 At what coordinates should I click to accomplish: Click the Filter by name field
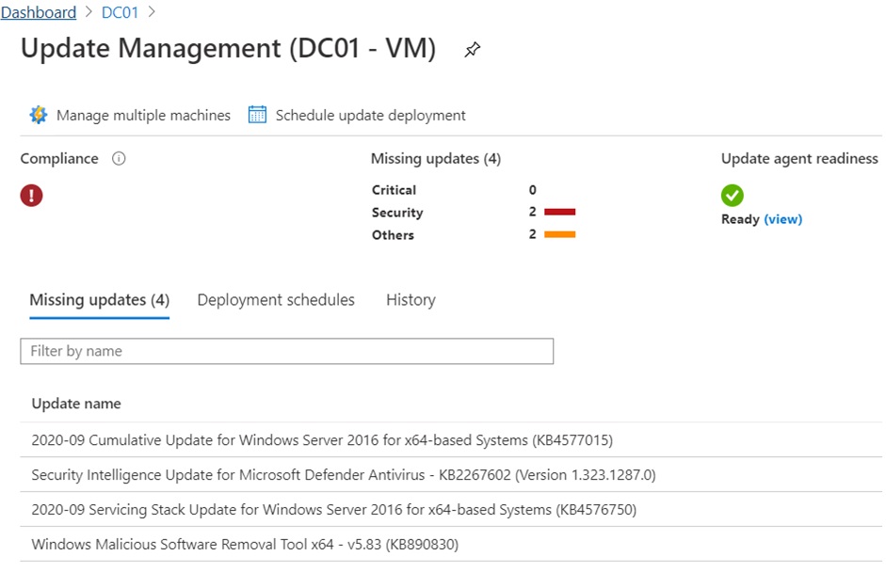[x=286, y=351]
